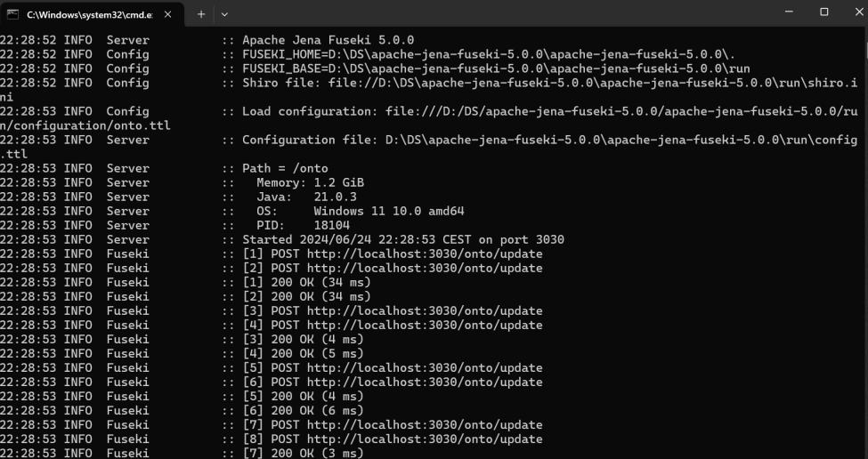Click the empty title bar area beside the tabs
Image resolution: width=868 pixels, height=459 pixels.
pyautogui.click(x=499, y=13)
